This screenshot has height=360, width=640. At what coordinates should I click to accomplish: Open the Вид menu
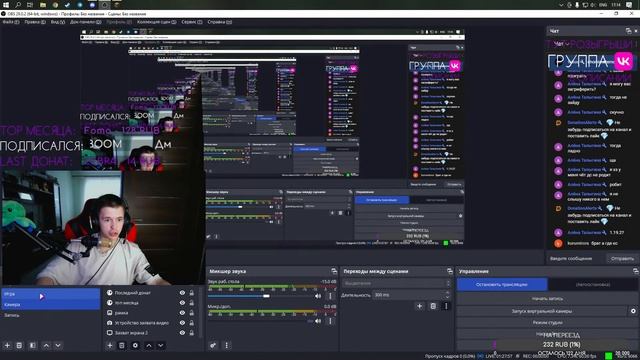[58, 22]
